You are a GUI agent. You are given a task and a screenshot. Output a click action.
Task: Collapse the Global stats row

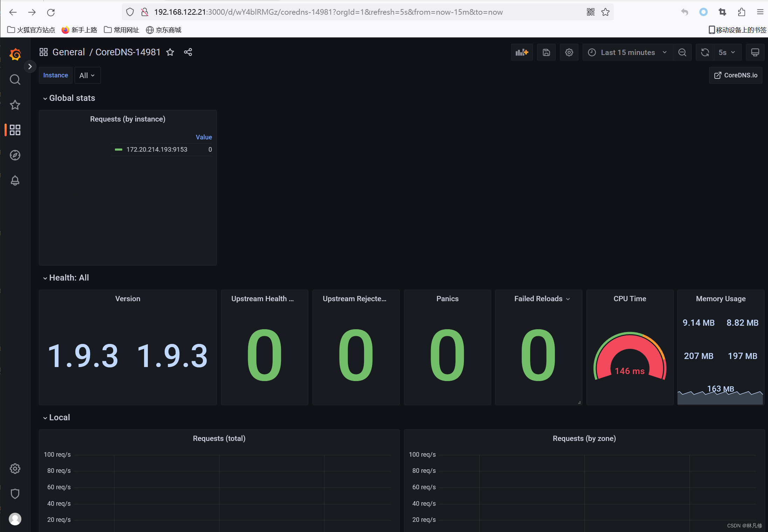tap(69, 98)
